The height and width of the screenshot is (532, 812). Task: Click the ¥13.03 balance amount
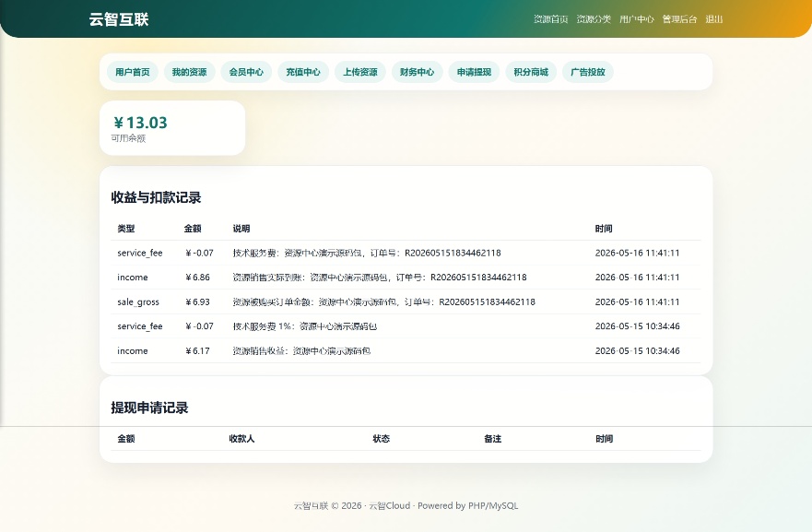pyautogui.click(x=140, y=123)
